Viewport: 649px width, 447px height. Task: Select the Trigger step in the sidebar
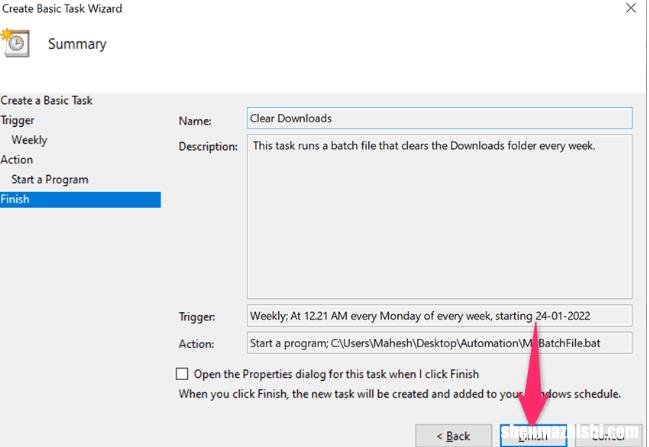[17, 120]
